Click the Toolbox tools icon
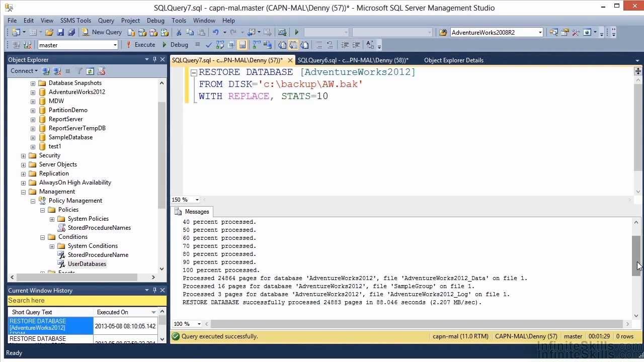 [x=576, y=32]
